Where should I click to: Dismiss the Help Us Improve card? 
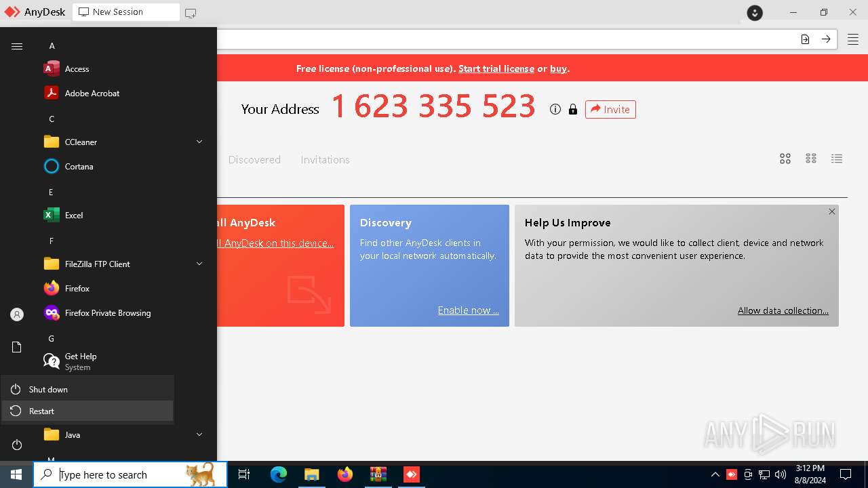coord(832,211)
